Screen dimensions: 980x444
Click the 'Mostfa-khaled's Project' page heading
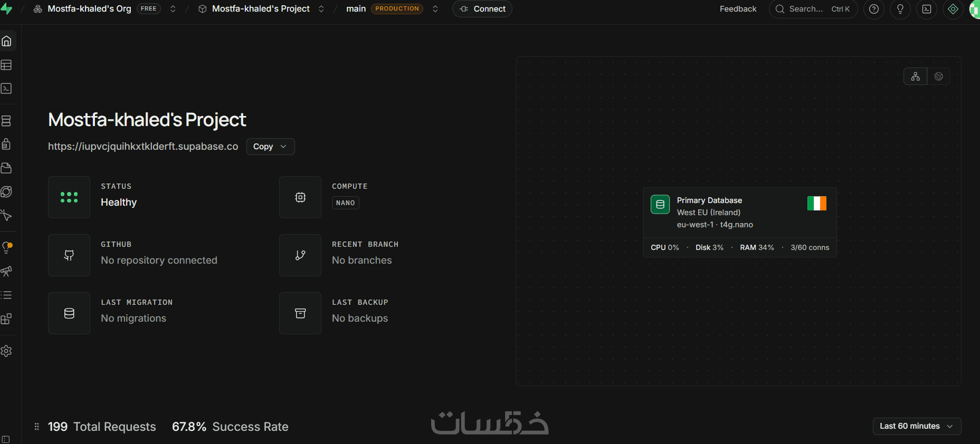pos(147,120)
